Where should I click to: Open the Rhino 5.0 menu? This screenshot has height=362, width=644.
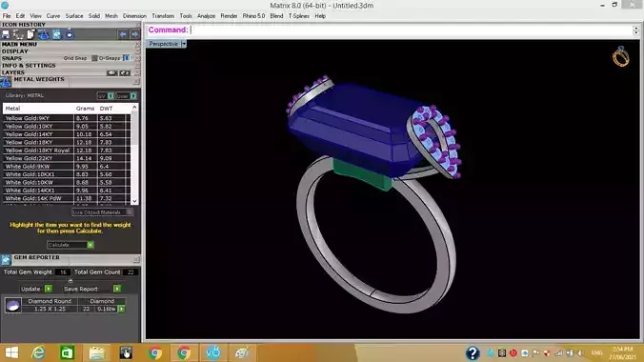(x=253, y=16)
